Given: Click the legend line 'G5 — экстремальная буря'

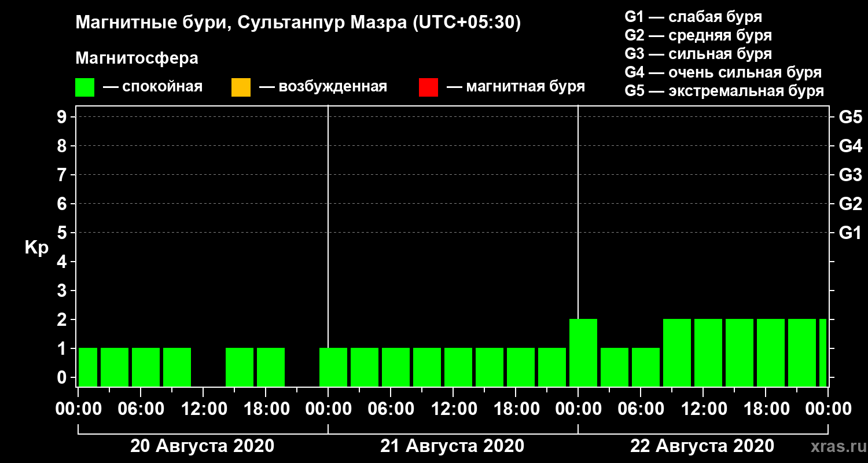Looking at the screenshot, I should point(724,91).
